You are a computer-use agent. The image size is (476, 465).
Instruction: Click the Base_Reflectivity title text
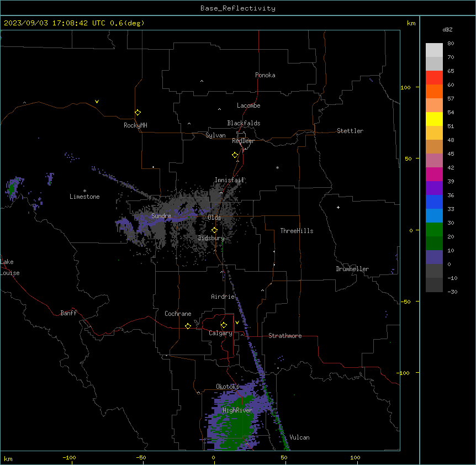click(x=238, y=8)
